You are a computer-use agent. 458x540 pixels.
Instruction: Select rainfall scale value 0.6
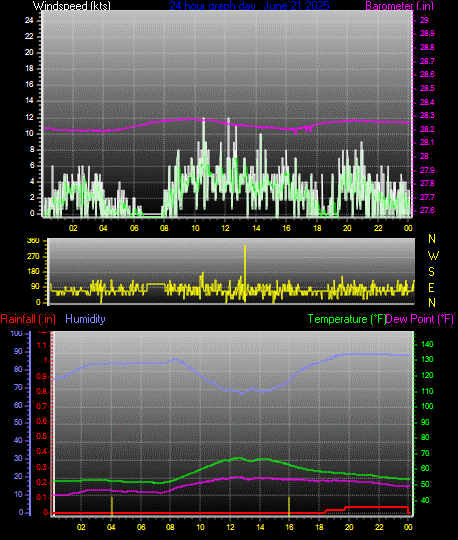click(x=42, y=422)
